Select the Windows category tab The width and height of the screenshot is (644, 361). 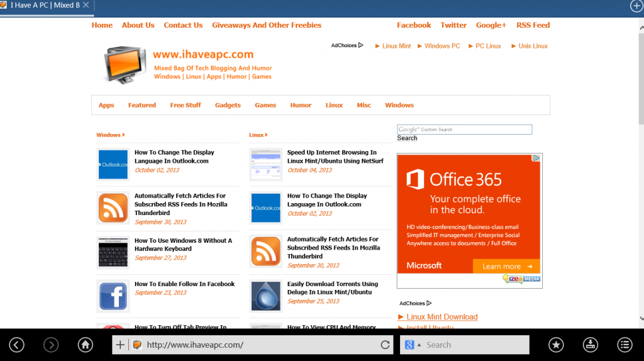point(399,105)
